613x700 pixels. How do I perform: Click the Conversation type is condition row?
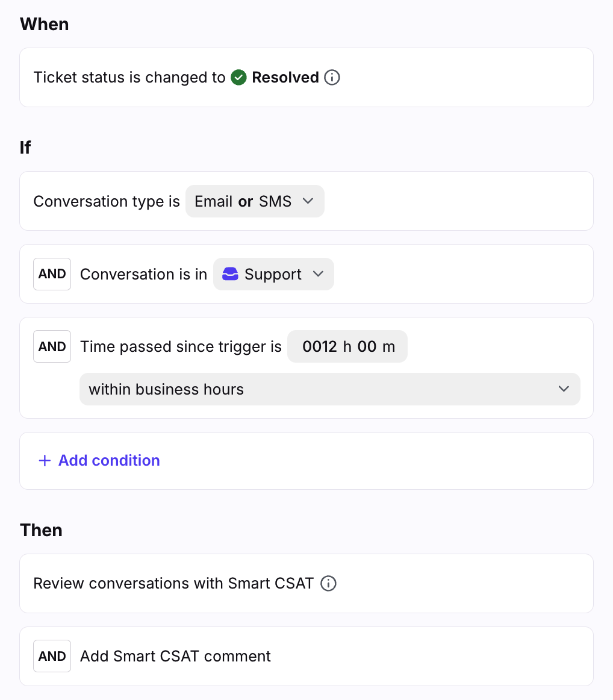pyautogui.click(x=306, y=201)
